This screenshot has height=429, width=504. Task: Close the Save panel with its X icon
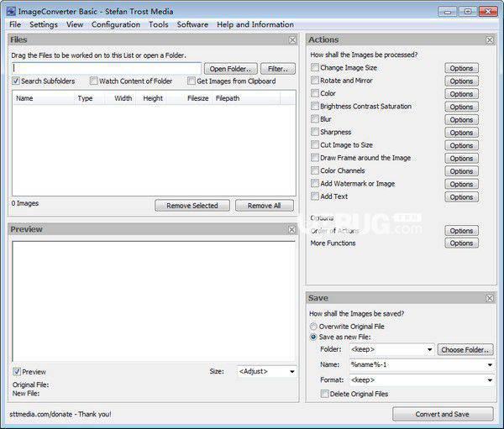(490, 298)
